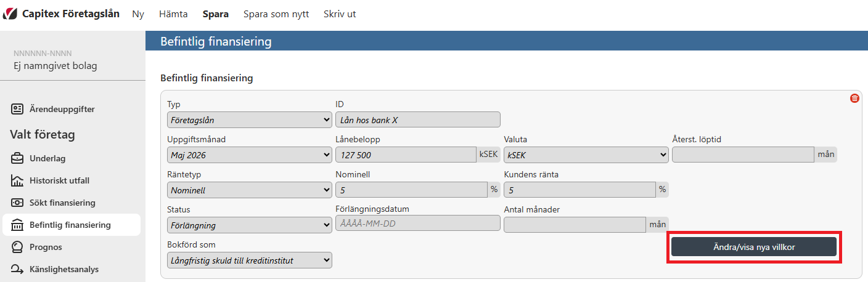The height and width of the screenshot is (282, 868).
Task: Expand the Status dropdown Förlängning
Action: (250, 225)
